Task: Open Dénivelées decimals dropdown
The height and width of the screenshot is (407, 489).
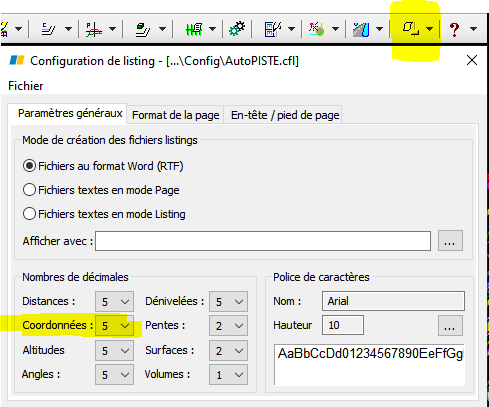Action: point(228,302)
